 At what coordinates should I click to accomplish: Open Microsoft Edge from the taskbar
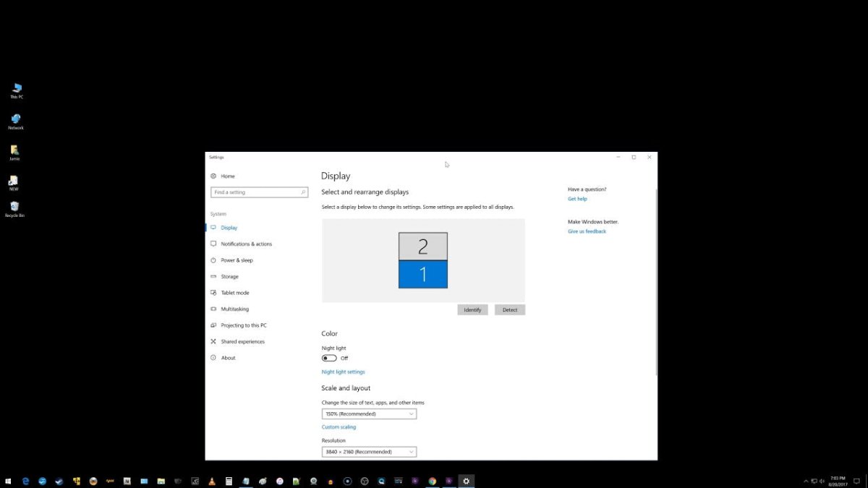pyautogui.click(x=26, y=481)
